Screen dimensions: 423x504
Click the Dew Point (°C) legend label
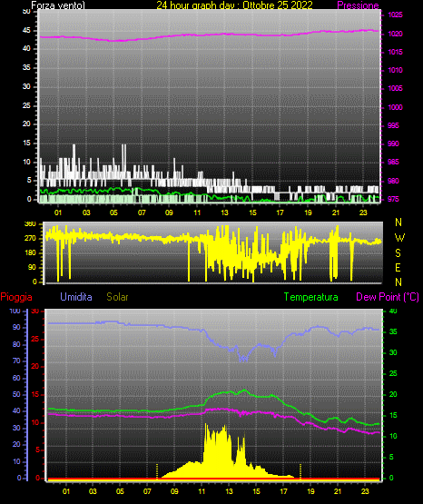[388, 297]
